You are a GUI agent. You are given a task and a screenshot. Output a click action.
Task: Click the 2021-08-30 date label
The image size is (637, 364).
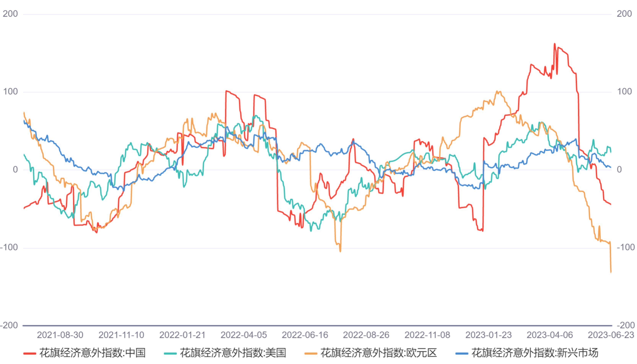coord(60,335)
